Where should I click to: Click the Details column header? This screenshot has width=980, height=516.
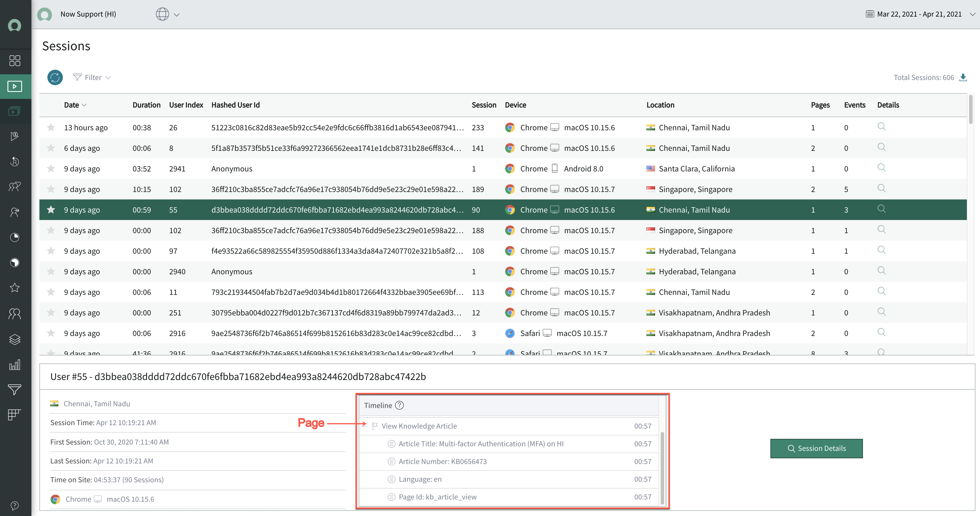888,105
